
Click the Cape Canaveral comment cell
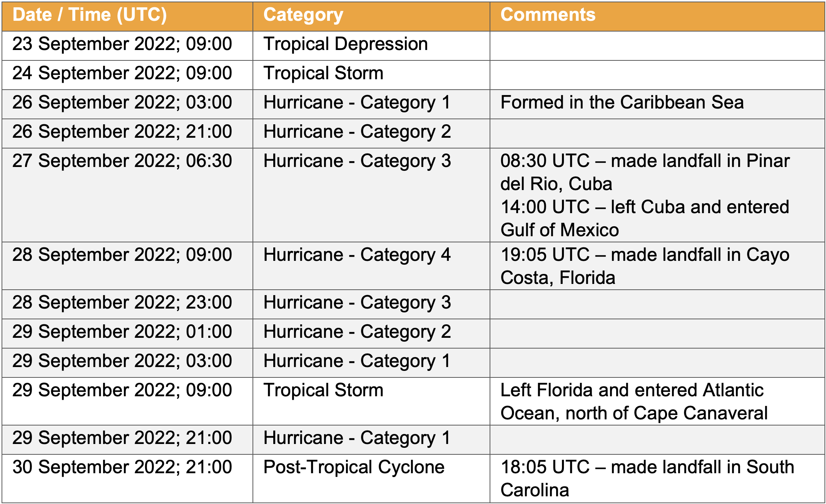pyautogui.click(x=634, y=401)
